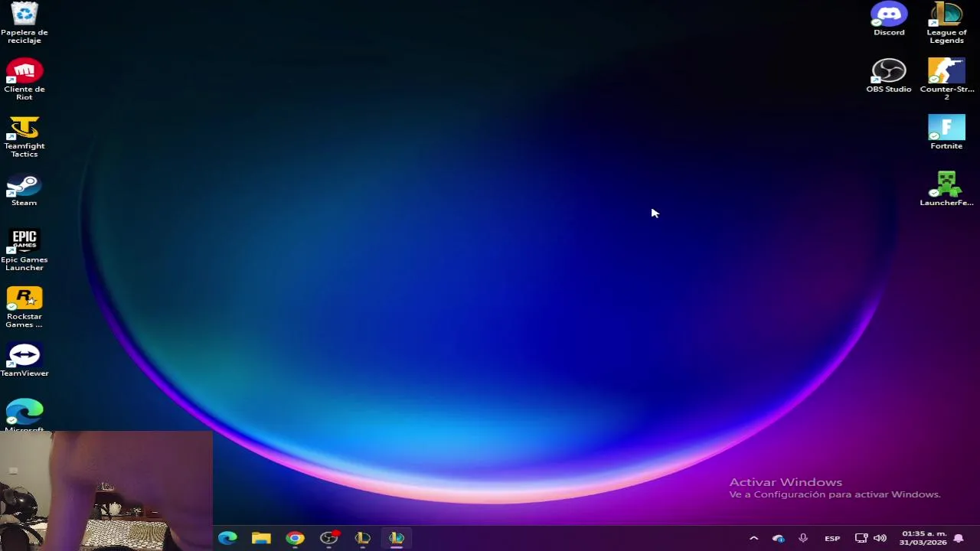Open the OneDrive cloud tray icon
980x551 pixels.
coord(778,538)
